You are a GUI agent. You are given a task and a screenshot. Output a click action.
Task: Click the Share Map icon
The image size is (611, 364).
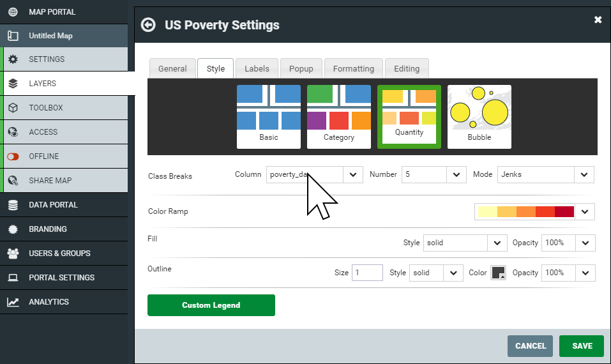click(13, 181)
